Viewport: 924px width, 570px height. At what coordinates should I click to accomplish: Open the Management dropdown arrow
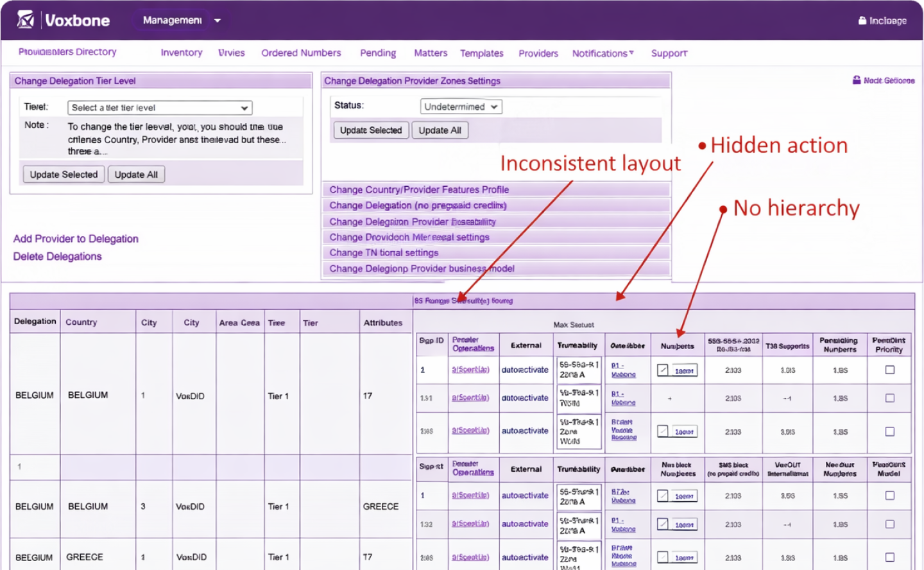[x=218, y=21]
